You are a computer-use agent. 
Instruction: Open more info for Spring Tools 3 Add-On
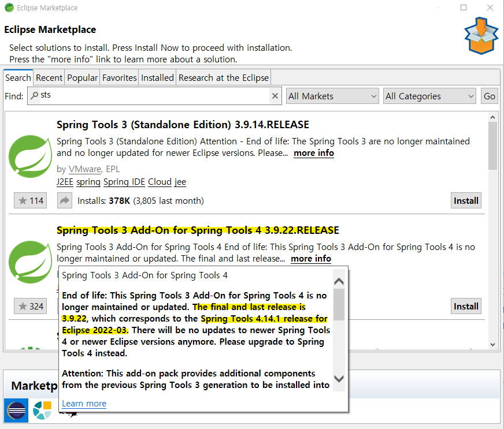pos(311,259)
